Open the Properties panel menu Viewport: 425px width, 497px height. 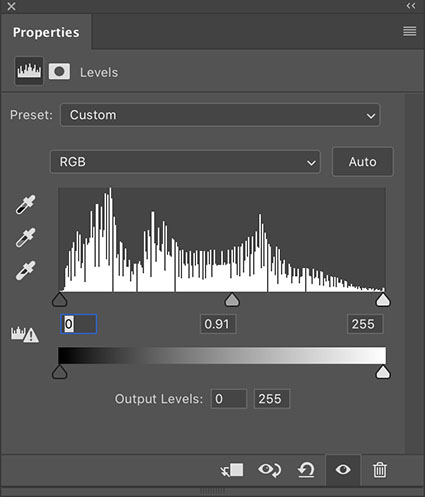click(x=410, y=31)
